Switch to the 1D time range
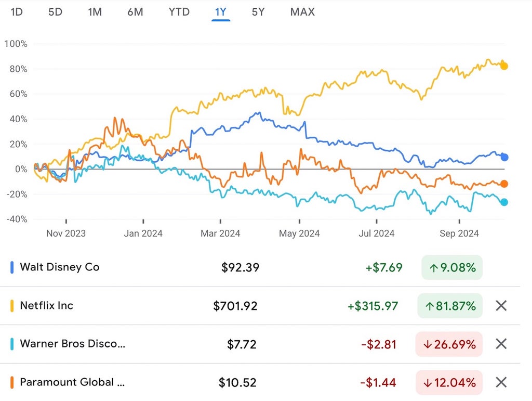This screenshot has width=532, height=401. tap(17, 12)
